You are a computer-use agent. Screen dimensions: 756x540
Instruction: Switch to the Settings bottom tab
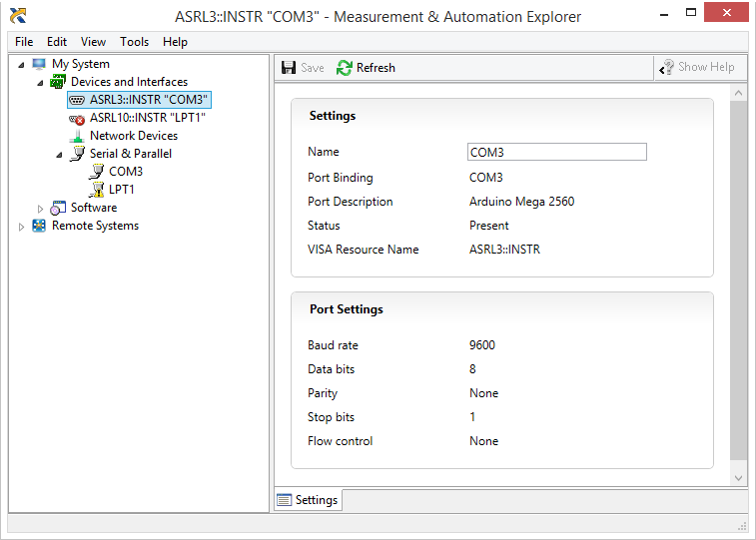(x=308, y=499)
